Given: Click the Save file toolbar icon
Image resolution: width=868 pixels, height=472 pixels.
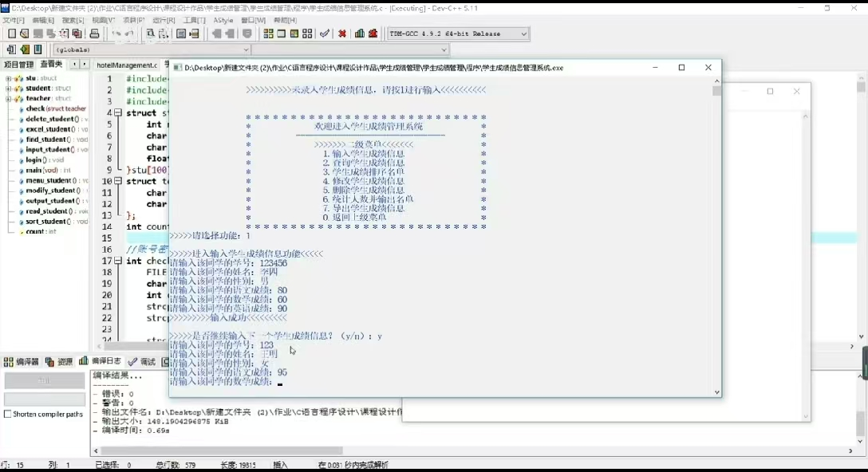Looking at the screenshot, I should click(37, 33).
